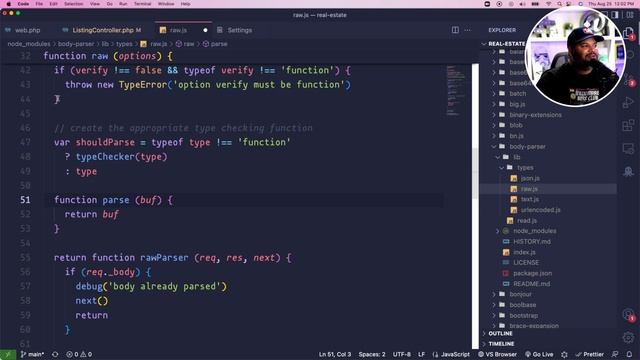This screenshot has width=640, height=360.
Task: Change indentation via Spaces: 2
Action: (372, 354)
